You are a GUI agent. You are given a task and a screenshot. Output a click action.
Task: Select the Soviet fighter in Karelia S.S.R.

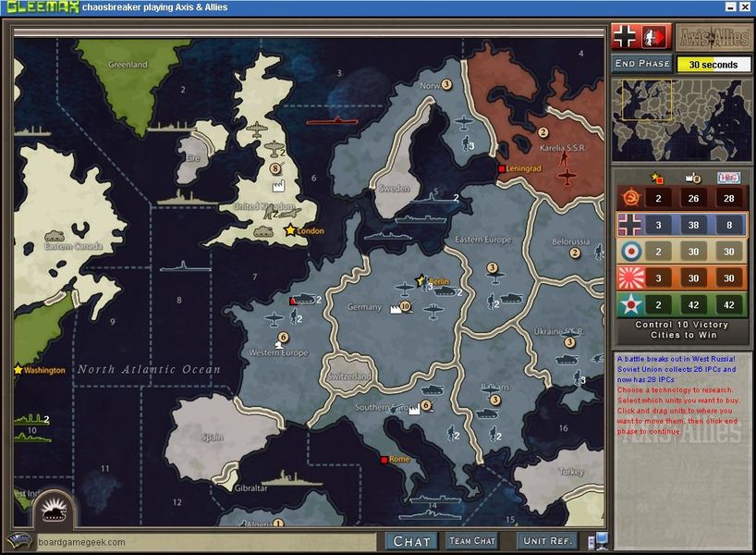567,177
